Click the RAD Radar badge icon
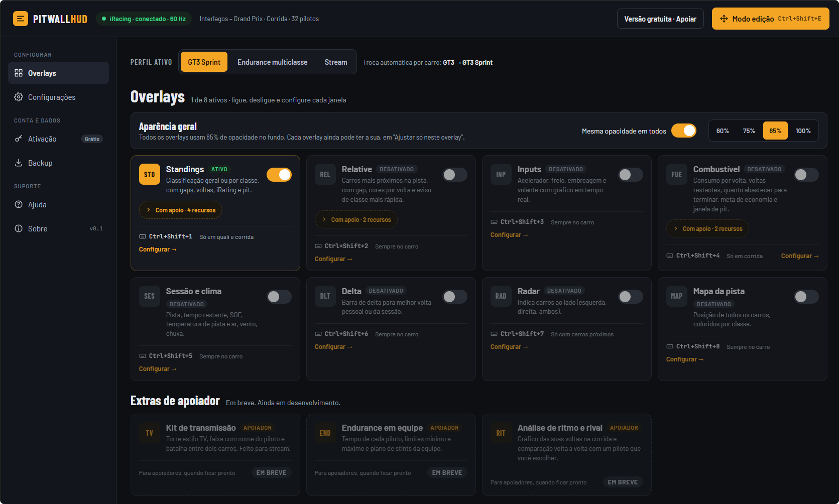 501,296
